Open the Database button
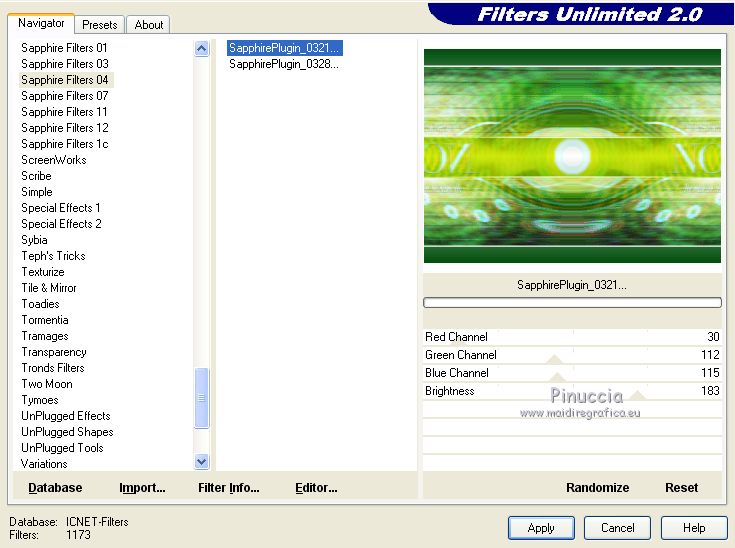 [55, 488]
